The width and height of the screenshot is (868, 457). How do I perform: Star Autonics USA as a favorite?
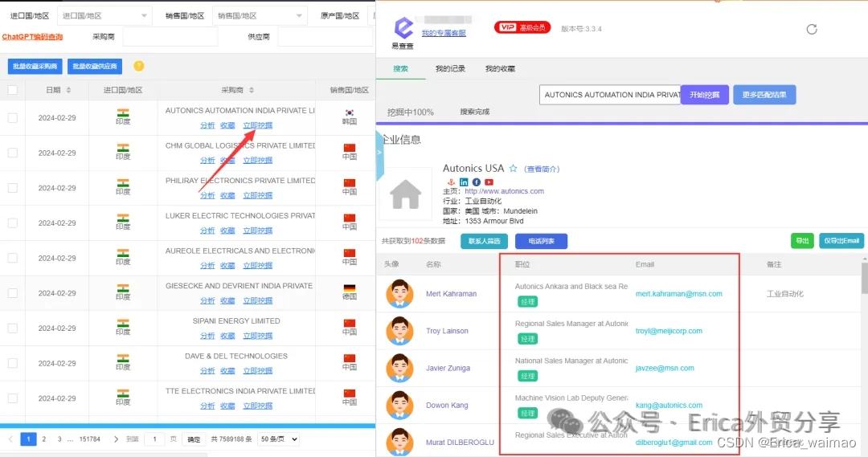[513, 168]
